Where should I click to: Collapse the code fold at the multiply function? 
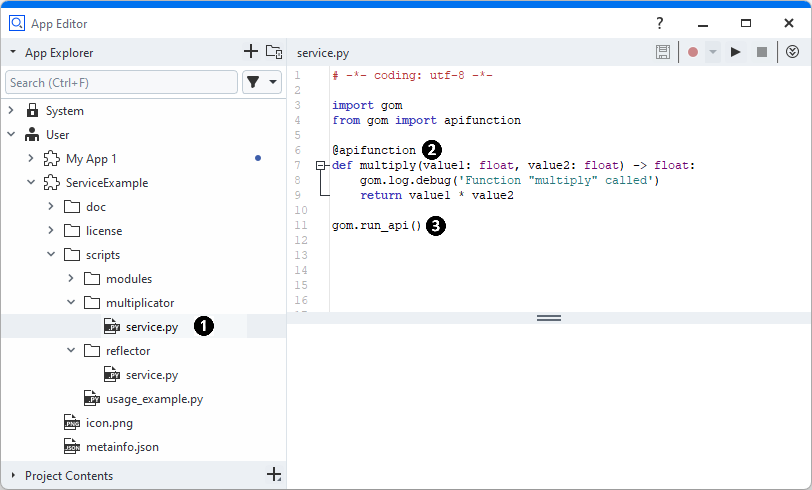pyautogui.click(x=320, y=165)
